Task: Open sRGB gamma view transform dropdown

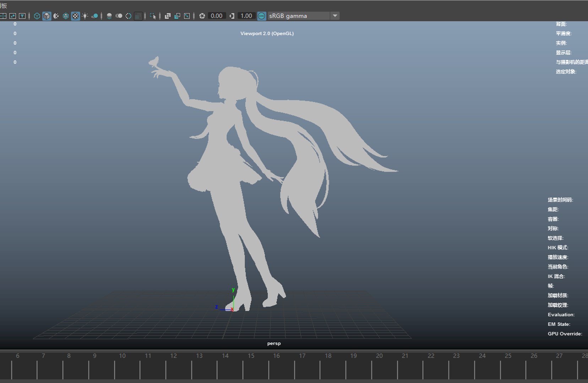Action: (303, 16)
